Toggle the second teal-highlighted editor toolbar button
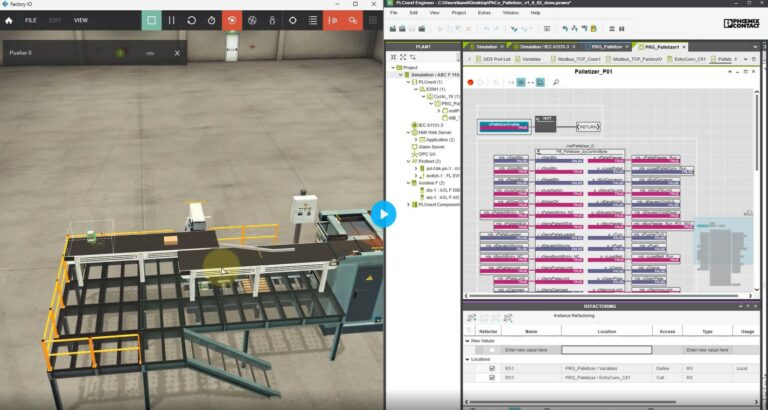 (x=540, y=82)
